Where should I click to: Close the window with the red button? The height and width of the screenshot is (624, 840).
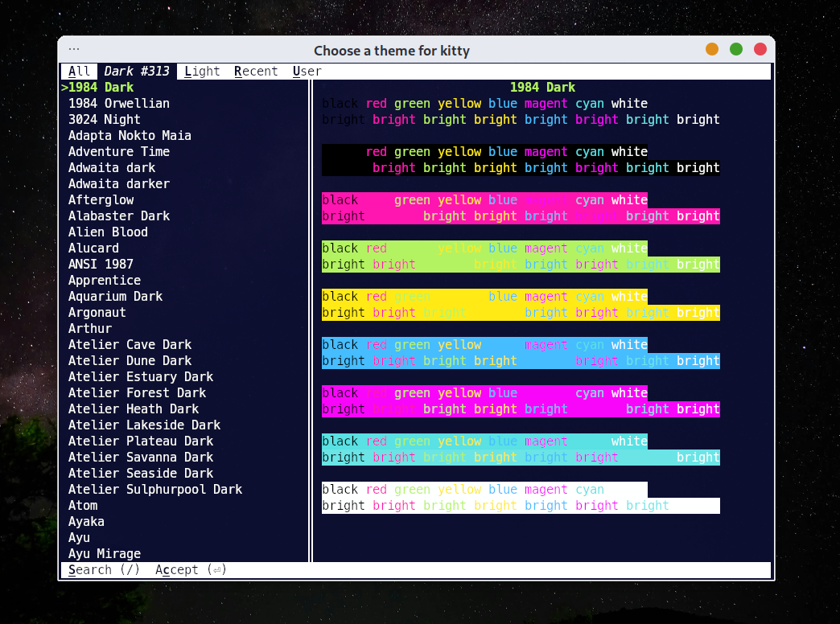[x=760, y=49]
